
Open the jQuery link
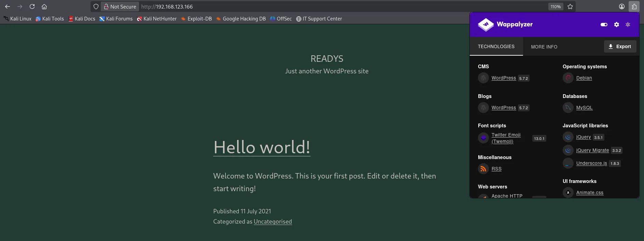tap(584, 137)
